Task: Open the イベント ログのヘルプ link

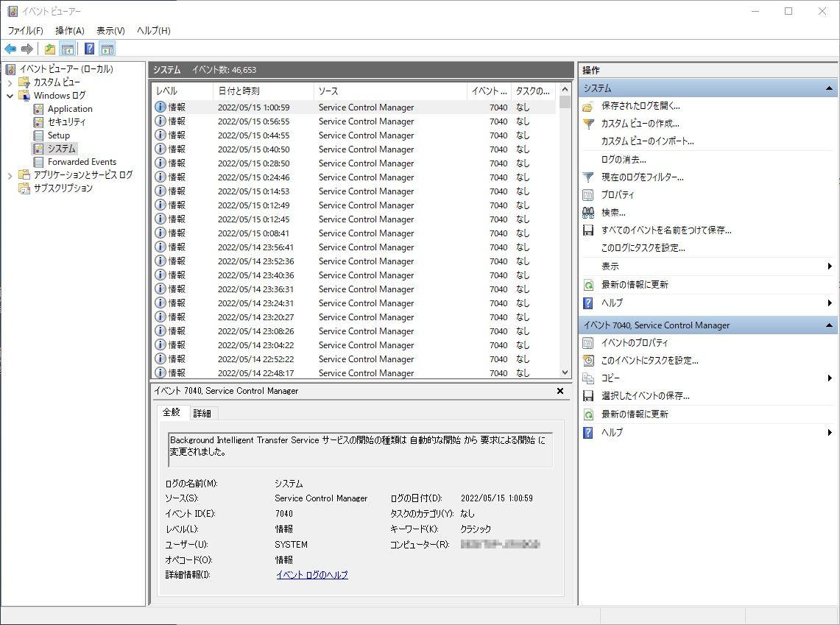Action: (312, 574)
